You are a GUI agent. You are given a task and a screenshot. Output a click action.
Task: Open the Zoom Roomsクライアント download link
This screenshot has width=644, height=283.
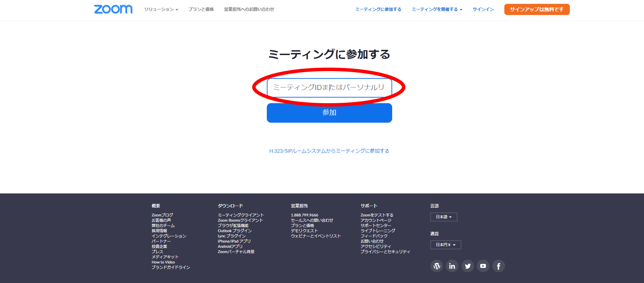point(240,220)
